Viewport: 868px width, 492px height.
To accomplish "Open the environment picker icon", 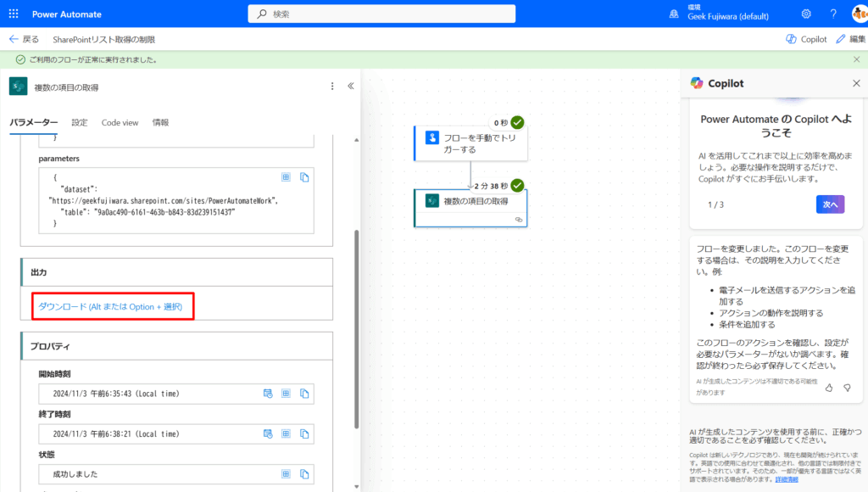I will coord(674,14).
